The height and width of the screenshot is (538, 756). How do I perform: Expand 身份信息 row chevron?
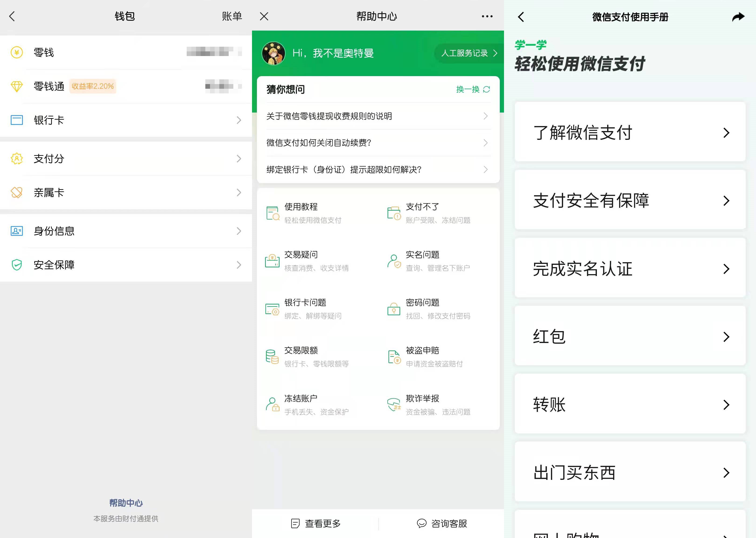pos(239,231)
